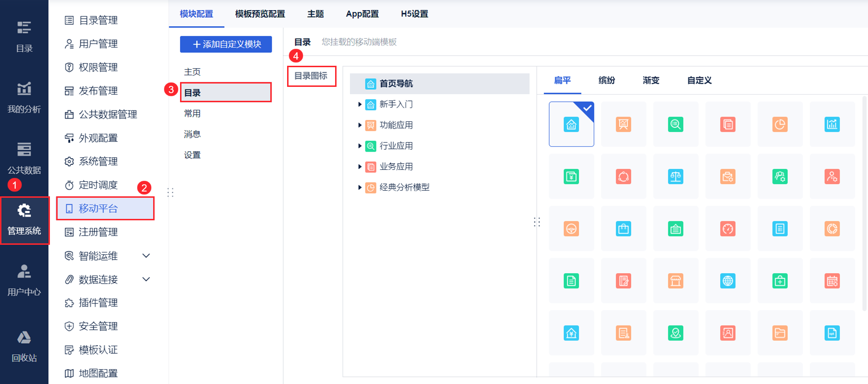
Task: Pick the orange storefront icon tile
Action: [x=675, y=281]
